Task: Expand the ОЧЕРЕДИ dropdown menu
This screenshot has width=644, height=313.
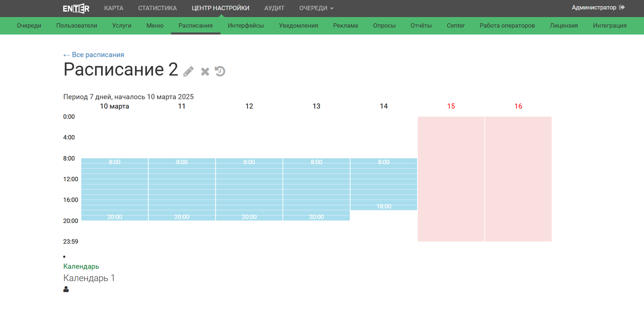Action: pyautogui.click(x=316, y=8)
